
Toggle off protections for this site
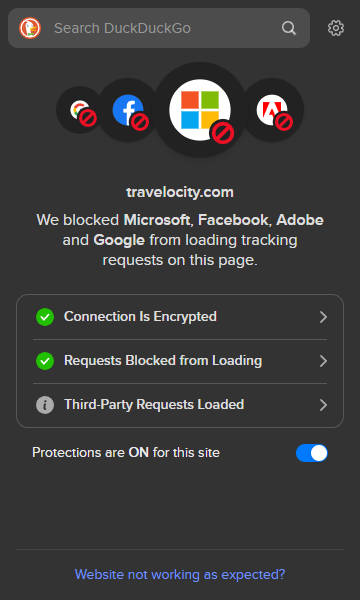coord(312,453)
